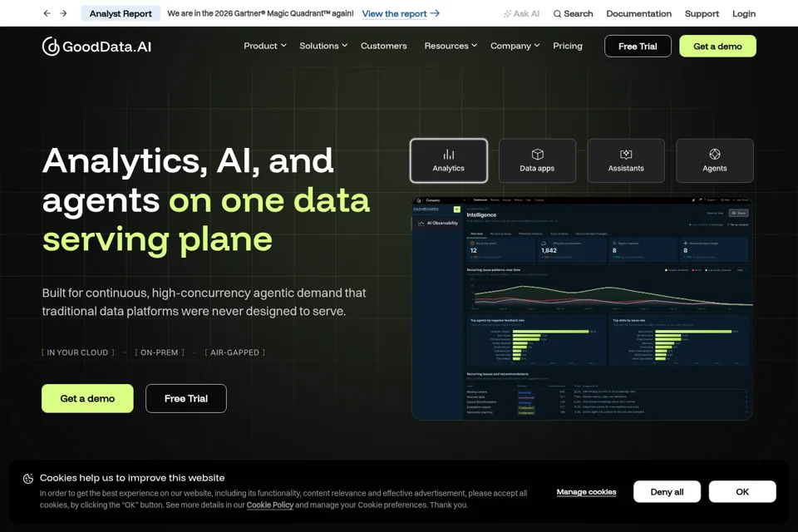
Task: Expand the Product menu
Action: pyautogui.click(x=264, y=46)
